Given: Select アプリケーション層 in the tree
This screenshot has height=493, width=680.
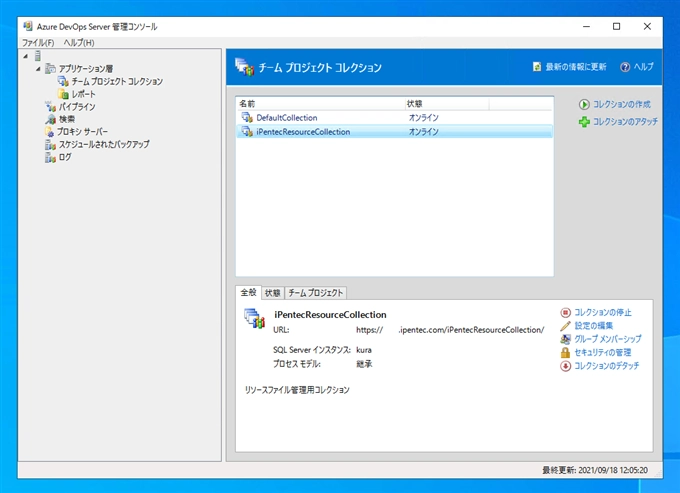Looking at the screenshot, I should [86, 69].
